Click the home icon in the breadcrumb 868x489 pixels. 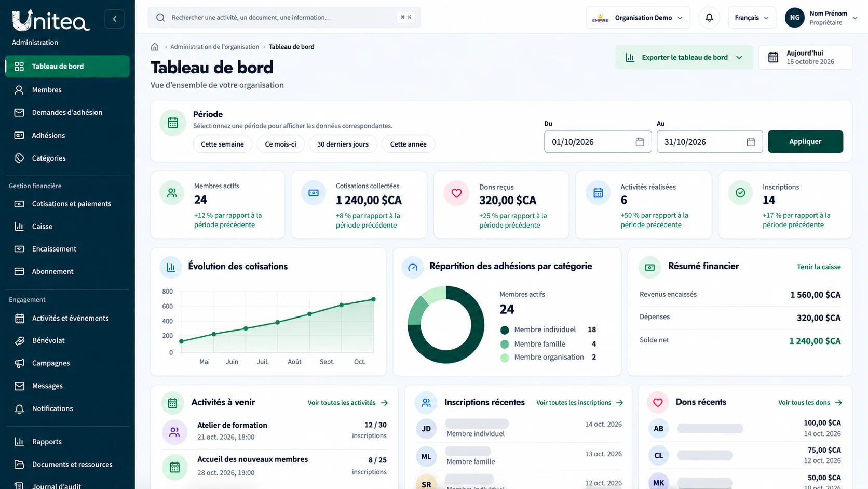(155, 47)
